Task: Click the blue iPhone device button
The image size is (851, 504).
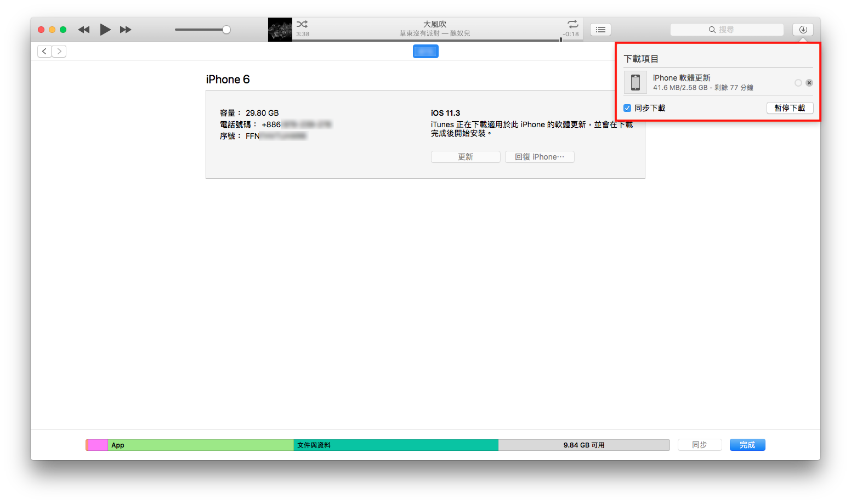Action: point(426,52)
